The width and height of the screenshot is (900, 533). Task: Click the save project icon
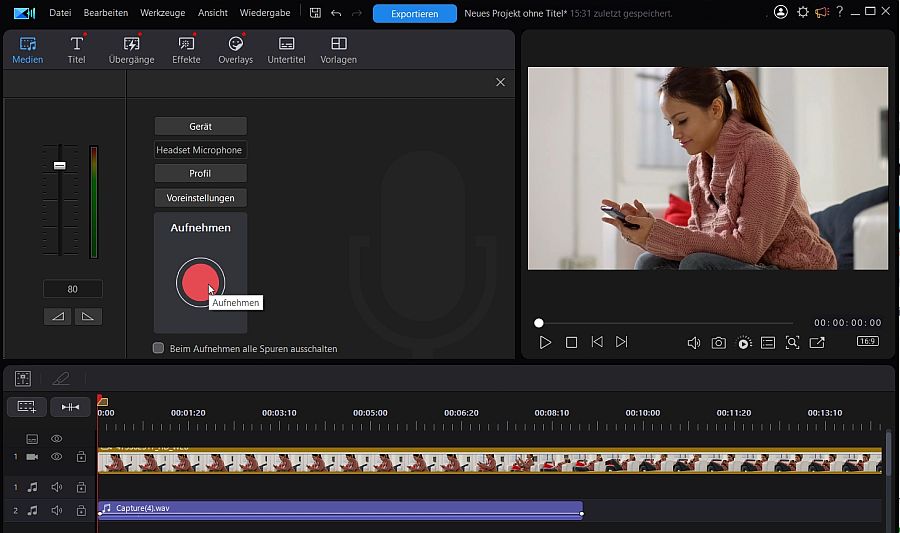point(315,14)
